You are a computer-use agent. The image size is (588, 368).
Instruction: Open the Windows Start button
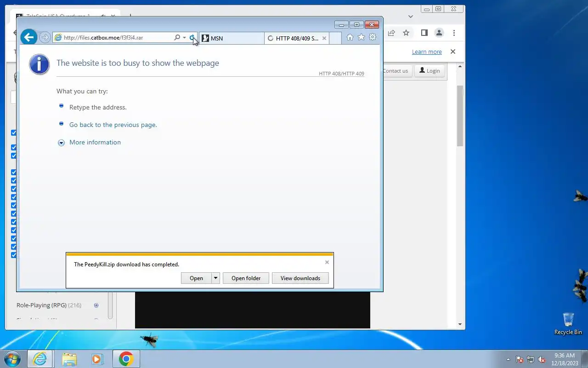click(12, 359)
